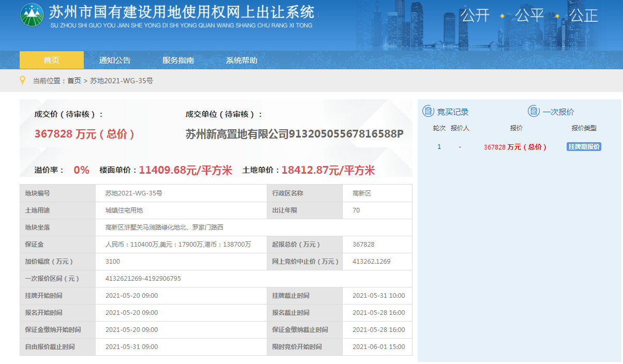Open the 首页 navigation tab
623x364 pixels.
(x=51, y=60)
